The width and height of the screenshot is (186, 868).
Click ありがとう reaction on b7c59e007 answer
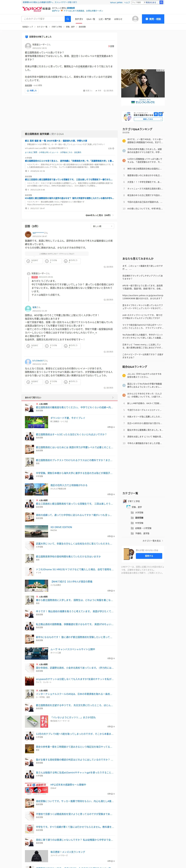(x=72, y=382)
